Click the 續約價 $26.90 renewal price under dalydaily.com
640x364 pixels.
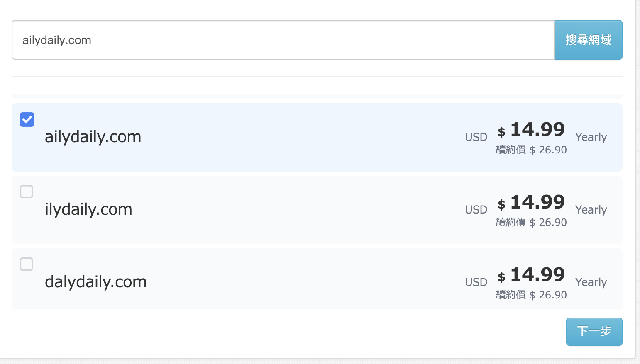tap(531, 295)
